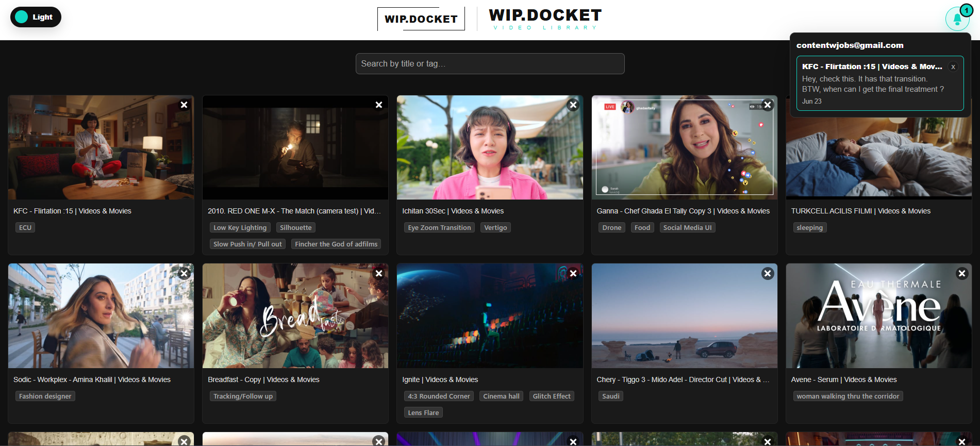Open the notification bell icon
This screenshot has height=446, width=980.
957,19
